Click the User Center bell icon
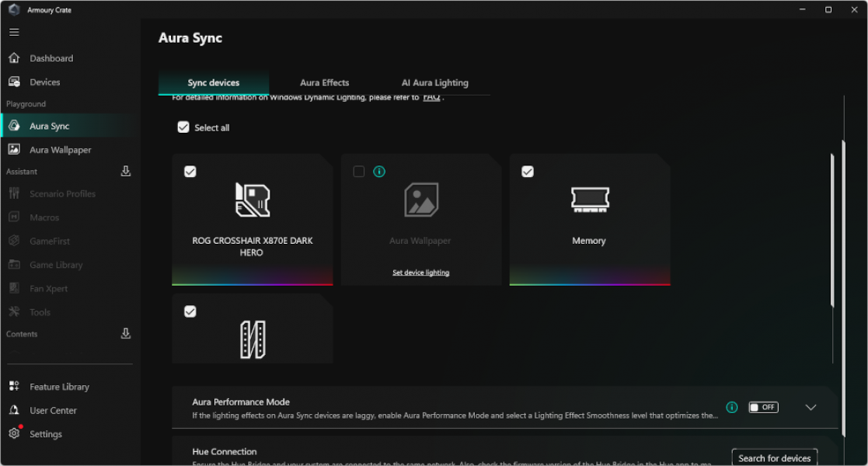 pyautogui.click(x=14, y=410)
